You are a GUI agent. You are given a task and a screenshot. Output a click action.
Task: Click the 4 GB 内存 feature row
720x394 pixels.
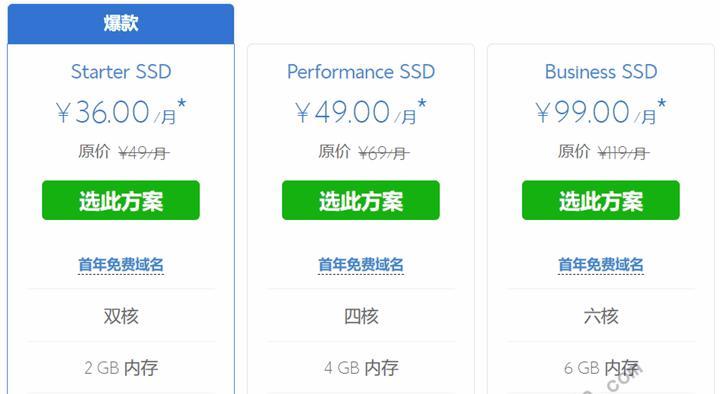[x=361, y=367]
